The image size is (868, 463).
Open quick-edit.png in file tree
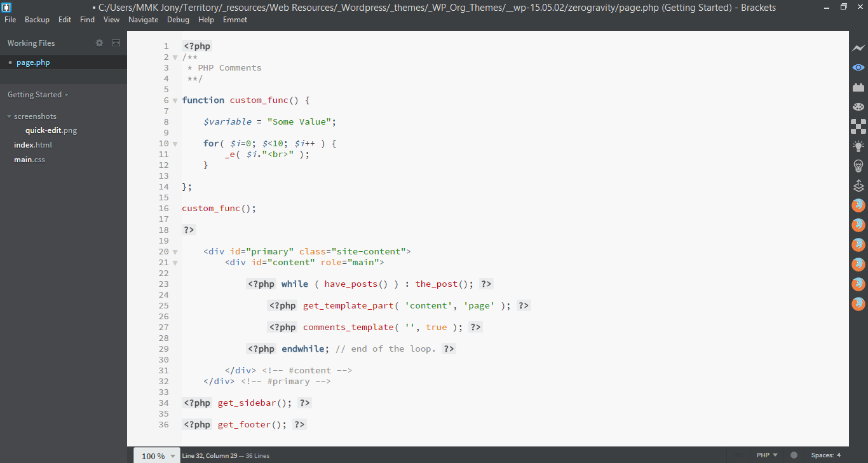(51, 130)
